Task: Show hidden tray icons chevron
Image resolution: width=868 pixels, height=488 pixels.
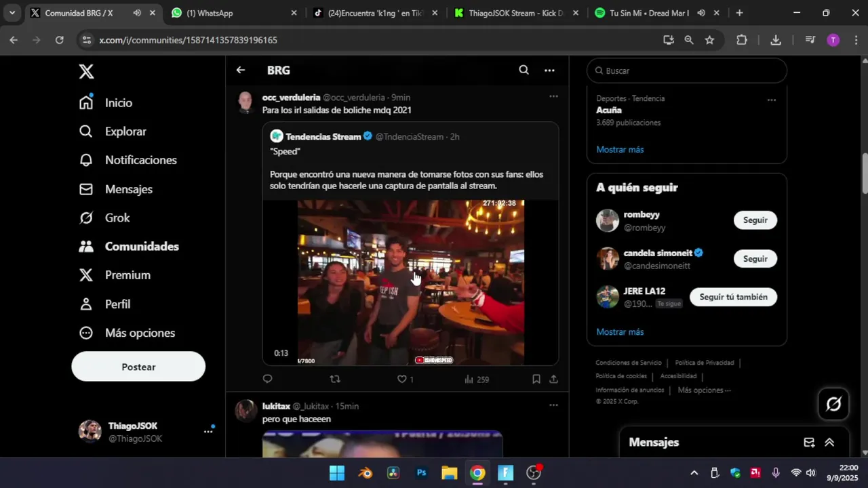Action: click(694, 473)
